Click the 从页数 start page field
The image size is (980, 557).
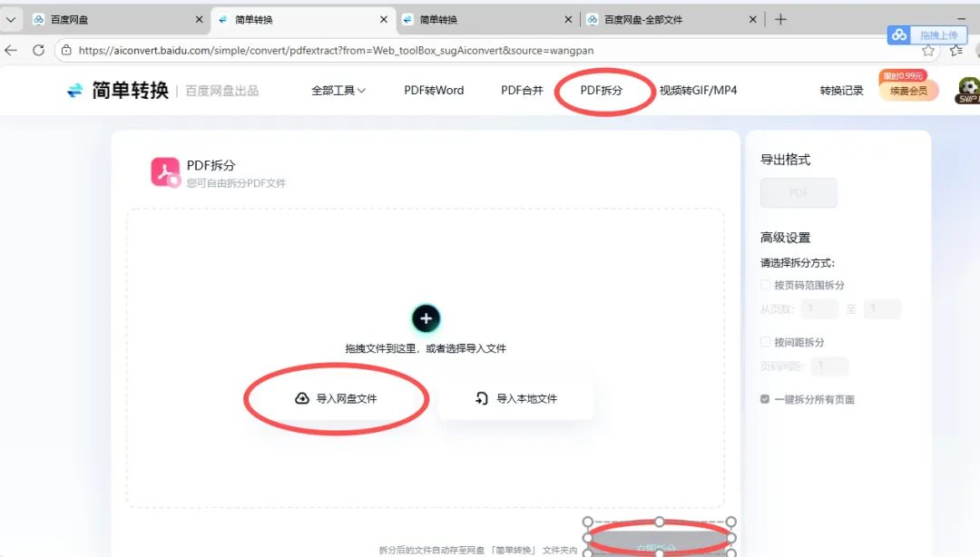819,308
